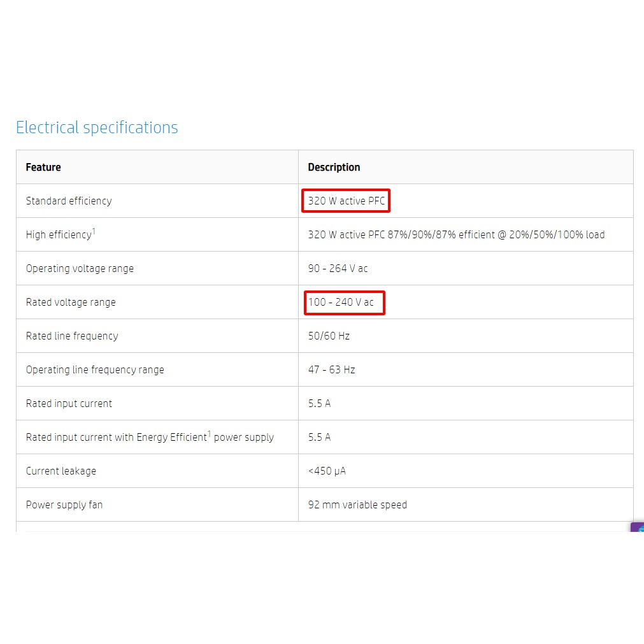Click the <450 µA value

point(327,471)
